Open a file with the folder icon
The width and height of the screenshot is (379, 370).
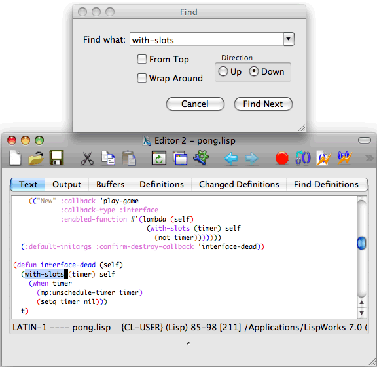point(36,158)
